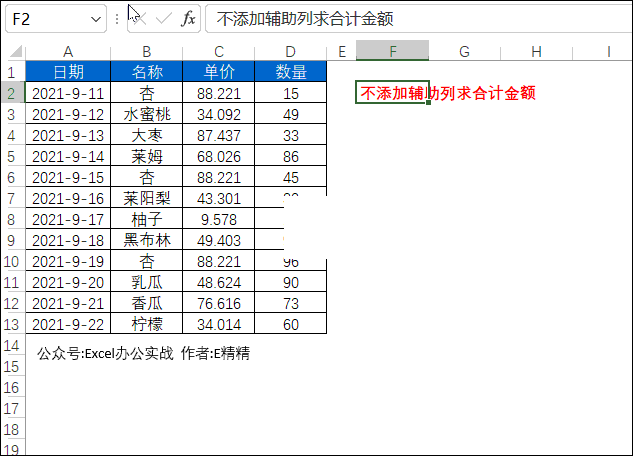This screenshot has height=456, width=633.
Task: Click cell 柚子
Action: [147, 219]
